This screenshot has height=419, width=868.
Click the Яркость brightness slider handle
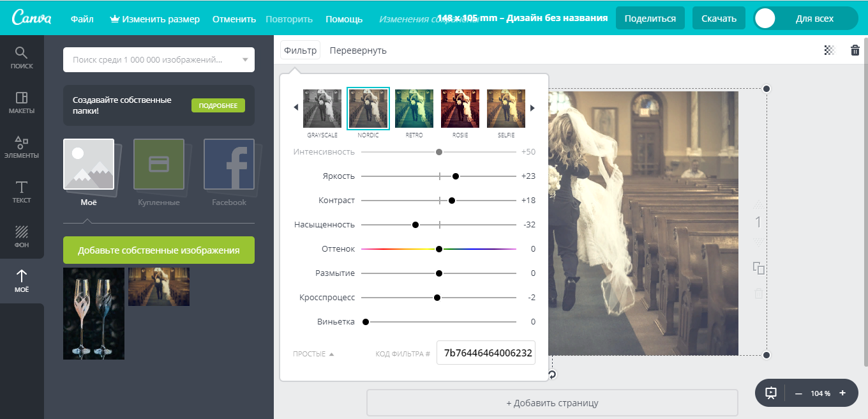pyautogui.click(x=456, y=176)
